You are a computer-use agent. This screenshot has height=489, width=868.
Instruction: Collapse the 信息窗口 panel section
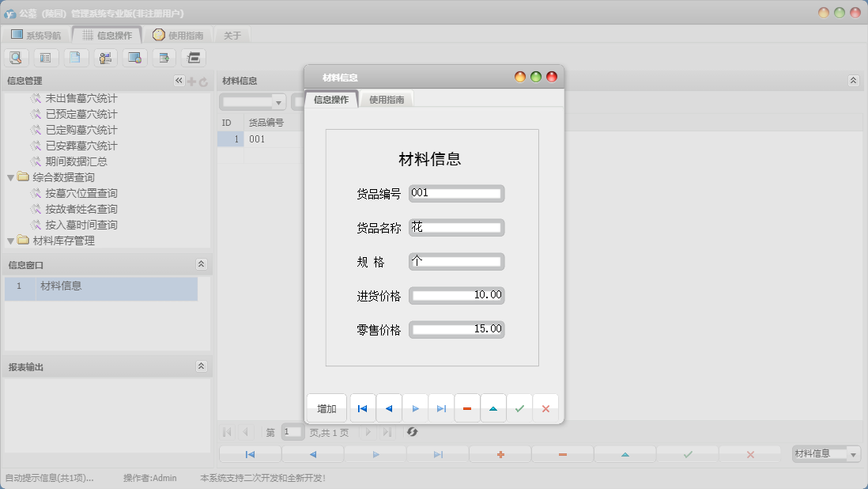point(201,264)
